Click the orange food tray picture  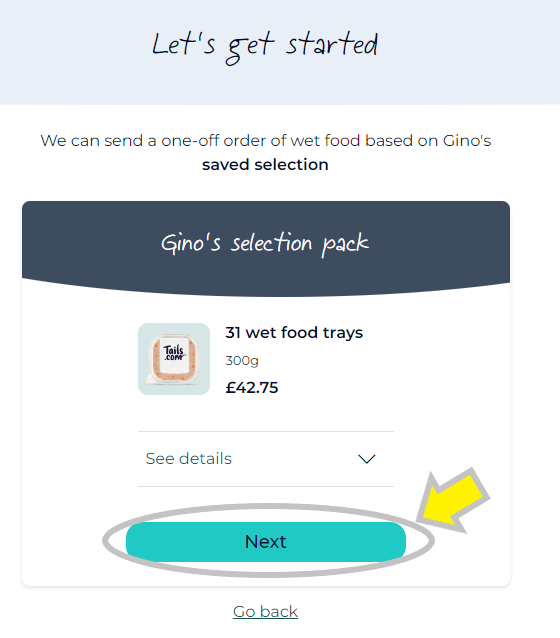174,360
